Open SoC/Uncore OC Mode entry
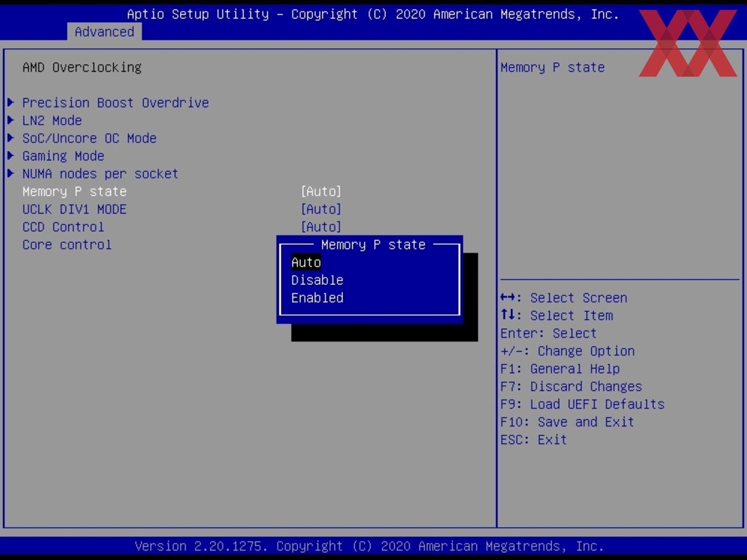This screenshot has width=747, height=560. click(x=90, y=138)
